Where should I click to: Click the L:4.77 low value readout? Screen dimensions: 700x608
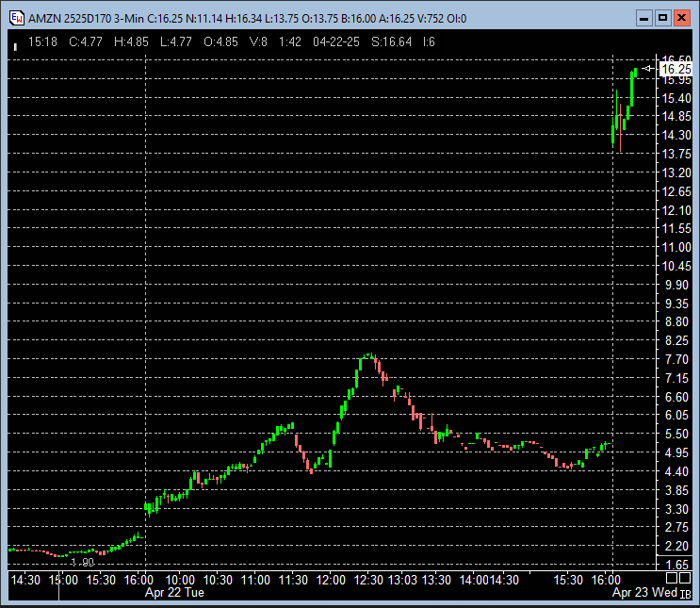[x=176, y=42]
